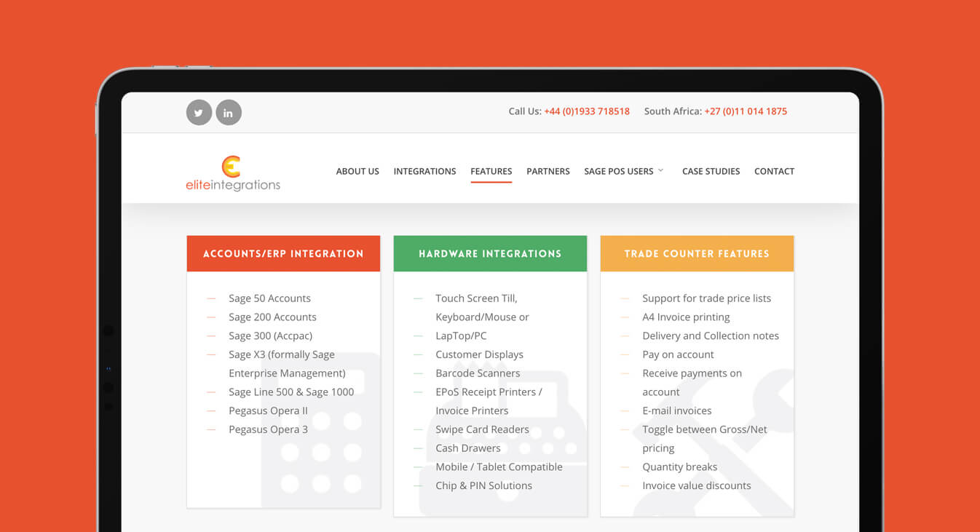The height and width of the screenshot is (532, 980).
Task: Open the LinkedIn social icon
Action: pos(229,113)
